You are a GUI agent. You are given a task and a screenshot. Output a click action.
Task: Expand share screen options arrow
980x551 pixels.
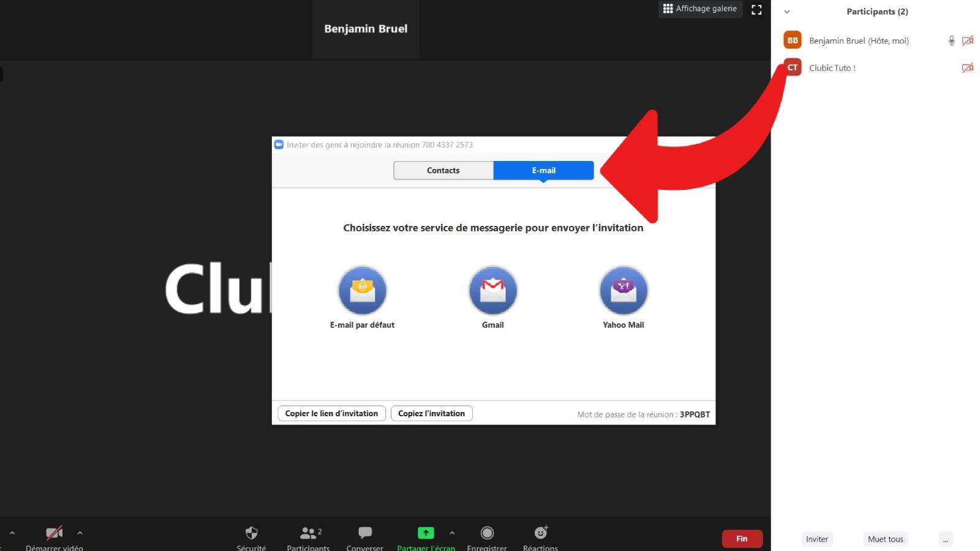(x=452, y=533)
